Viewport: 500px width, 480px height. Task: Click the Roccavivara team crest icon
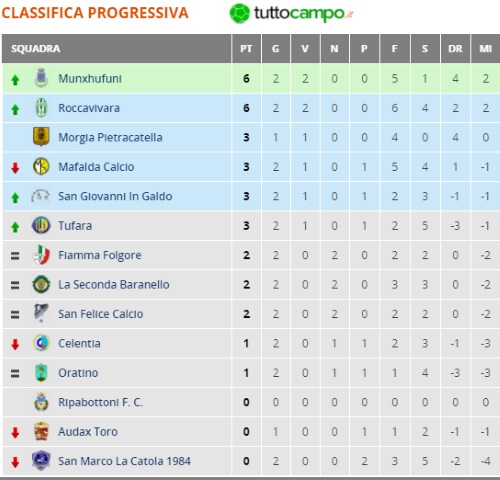[41, 108]
